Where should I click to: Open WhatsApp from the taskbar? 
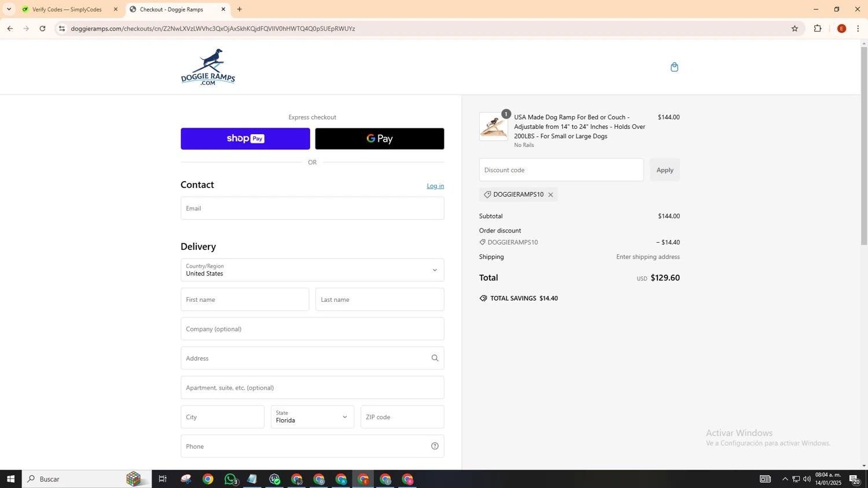230,479
